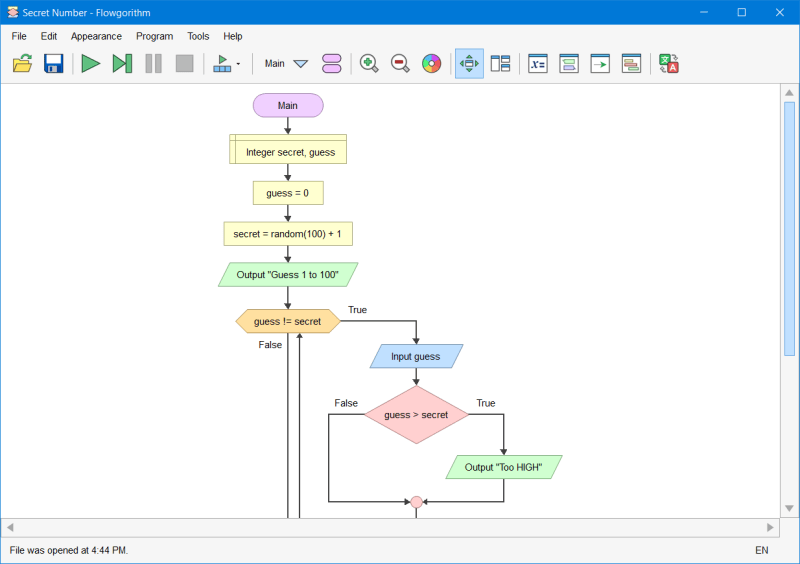Open the color scheme wheel icon
800x564 pixels.
(432, 64)
